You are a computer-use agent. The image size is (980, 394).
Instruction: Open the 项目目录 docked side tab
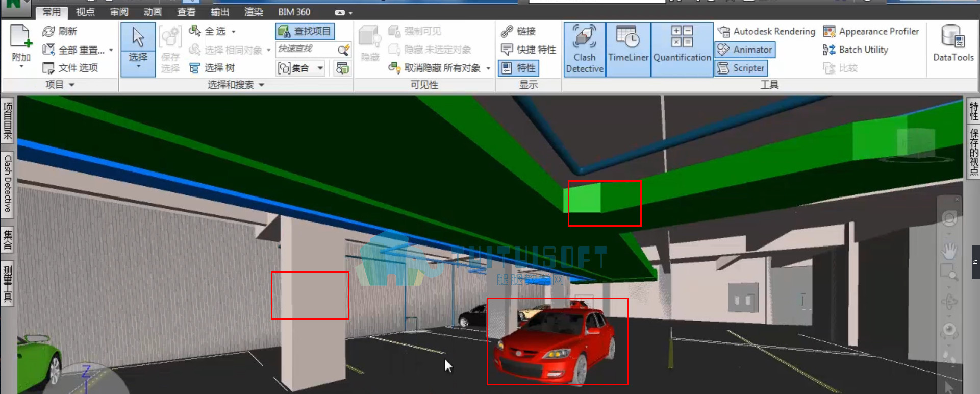click(8, 120)
